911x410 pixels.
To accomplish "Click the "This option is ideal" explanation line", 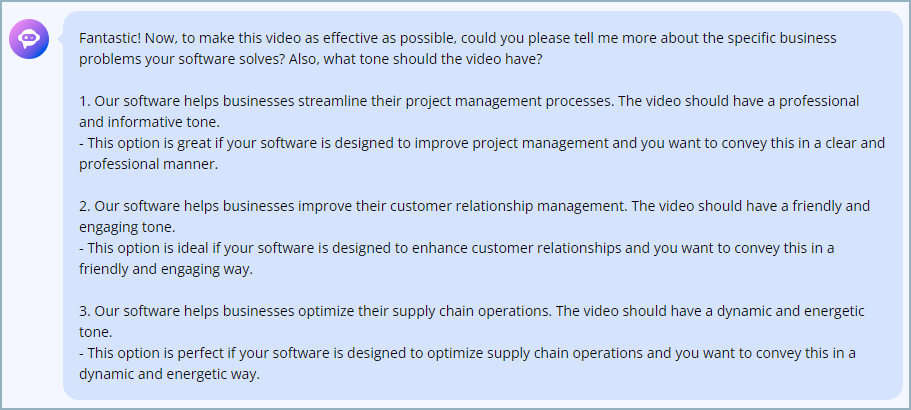I will click(457, 258).
